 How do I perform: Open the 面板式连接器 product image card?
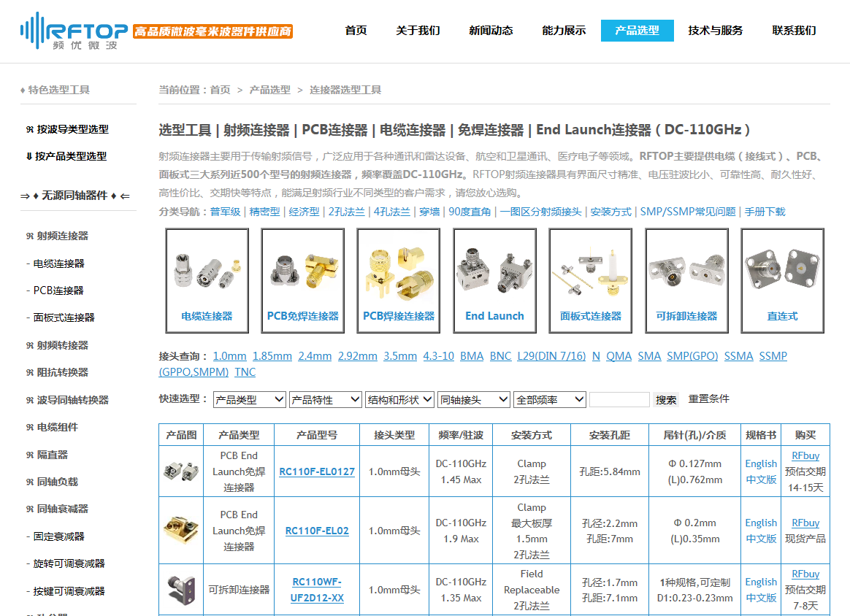pos(590,281)
